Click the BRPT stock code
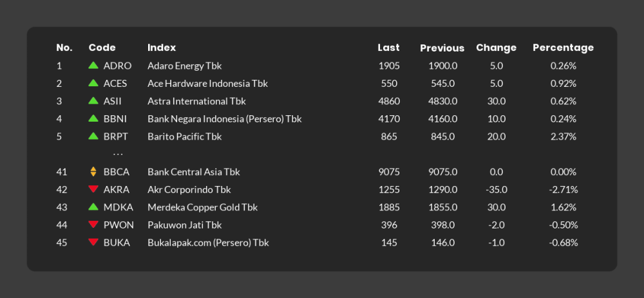Image resolution: width=644 pixels, height=298 pixels. (x=116, y=136)
